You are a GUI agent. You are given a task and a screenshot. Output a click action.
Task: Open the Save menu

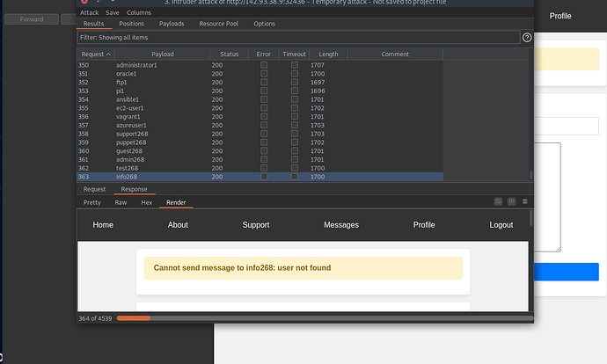pyautogui.click(x=113, y=13)
